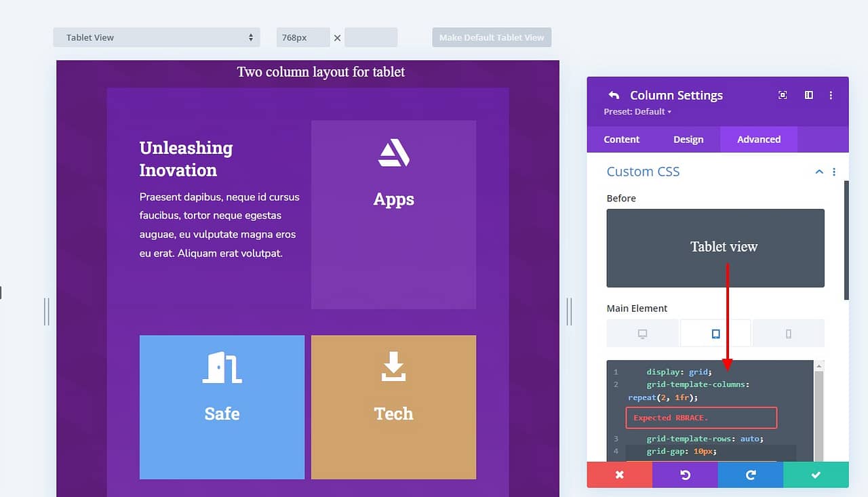This screenshot has height=497, width=868.
Task: Collapse the Custom CSS section
Action: coord(819,172)
